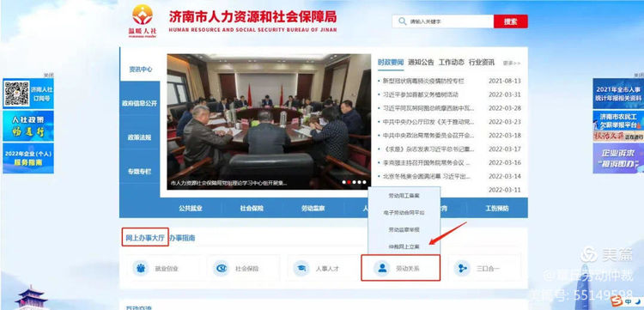This screenshot has width=644, height=310.
Task: Open news item 李克强主持召开国务院常务会议
Action: click(426, 162)
